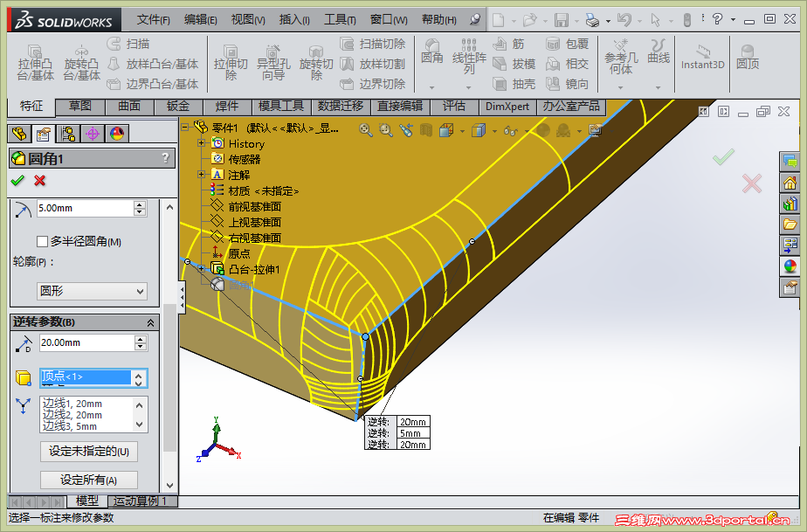Select the 材质 <未指定> tree item

(x=255, y=191)
